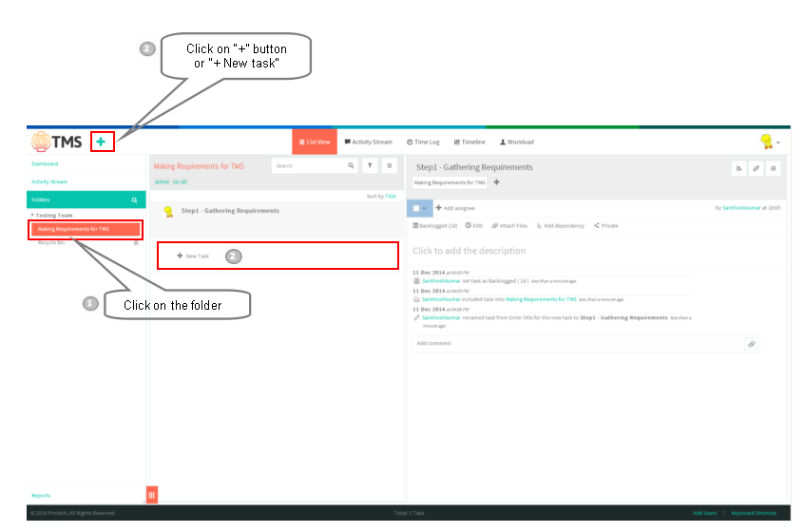Click the Total: 1 Task footer text
Screen dimensions: 805x532
pyautogui.click(x=409, y=513)
